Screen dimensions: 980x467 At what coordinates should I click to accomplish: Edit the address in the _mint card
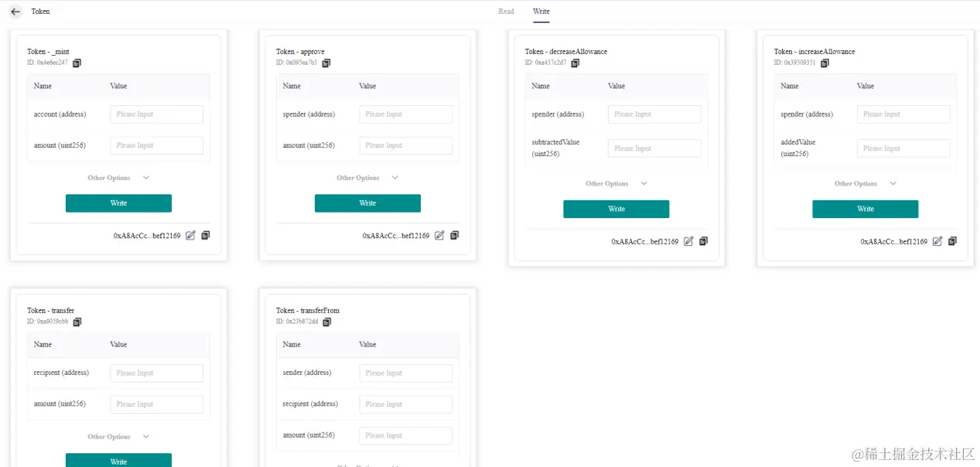(x=190, y=235)
